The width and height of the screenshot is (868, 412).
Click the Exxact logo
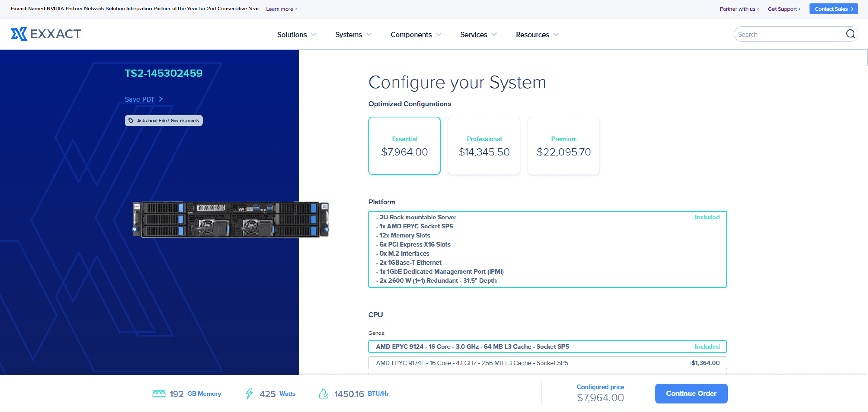pyautogui.click(x=46, y=34)
